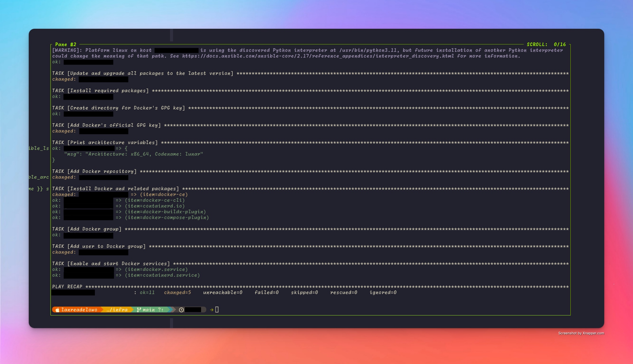Click the '(item=containerd.service)' text
Screen dimensions: 633x364
click(162, 275)
